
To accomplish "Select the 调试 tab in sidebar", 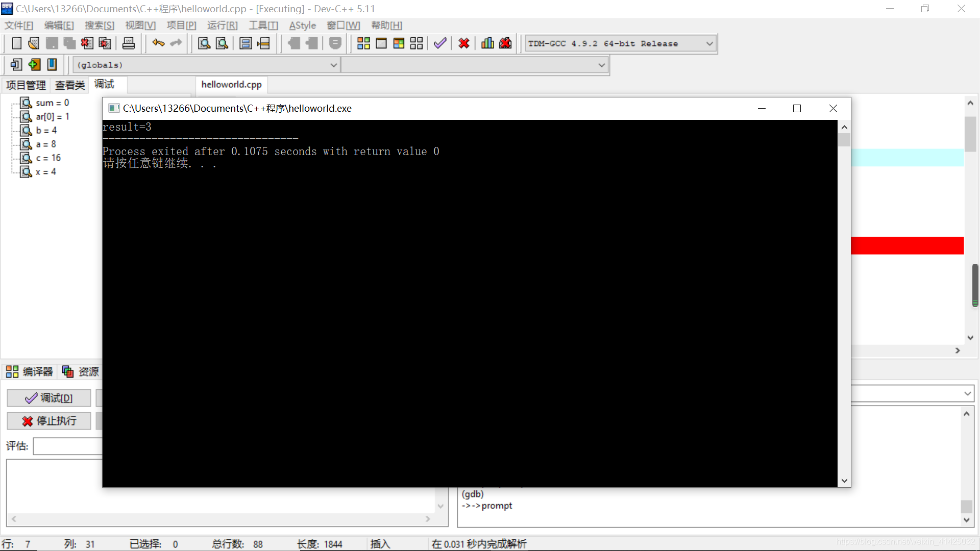I will click(x=104, y=84).
